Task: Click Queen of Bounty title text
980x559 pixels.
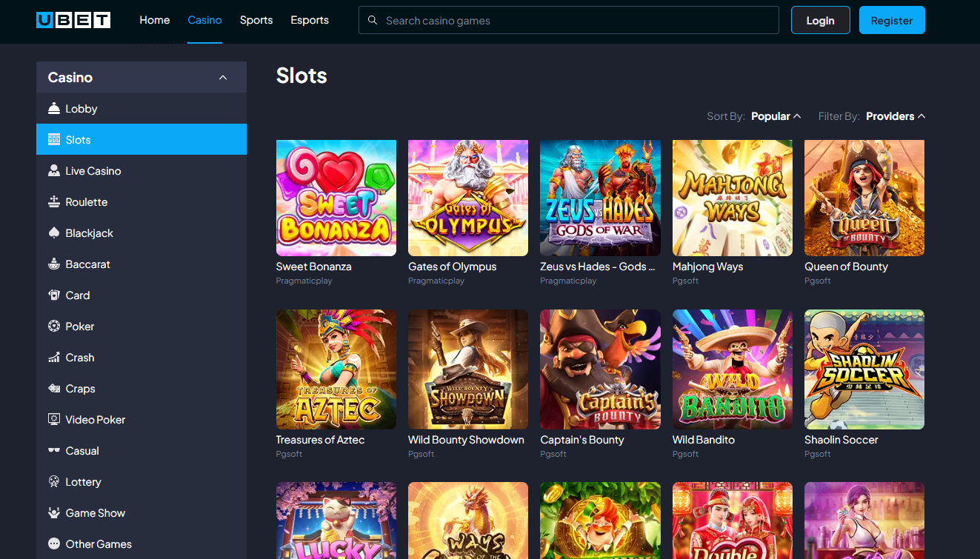Action: 846,267
